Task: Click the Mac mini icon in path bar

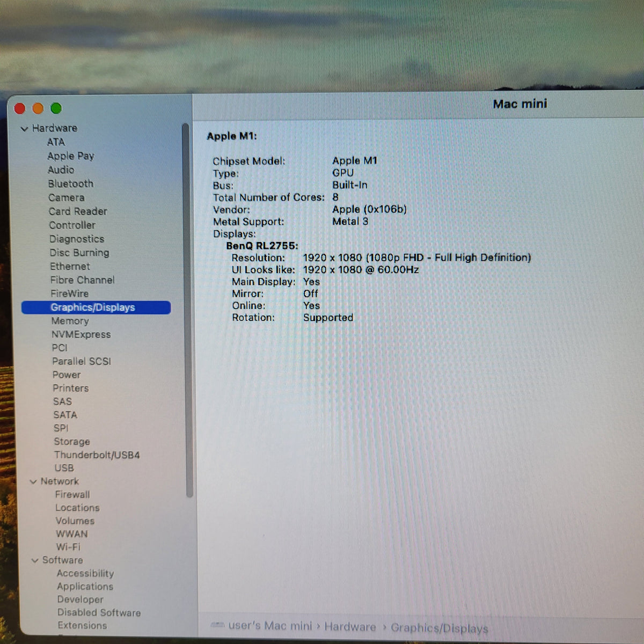Action: tap(217, 625)
